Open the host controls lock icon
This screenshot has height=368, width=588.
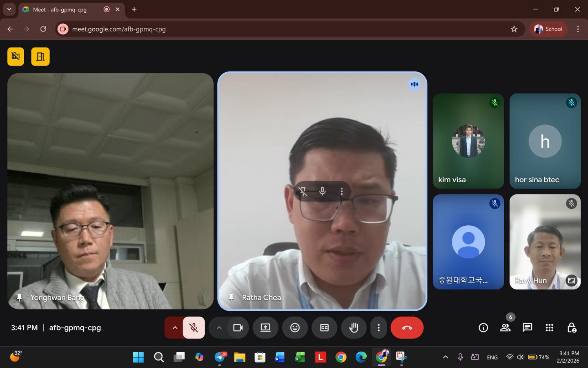572,328
